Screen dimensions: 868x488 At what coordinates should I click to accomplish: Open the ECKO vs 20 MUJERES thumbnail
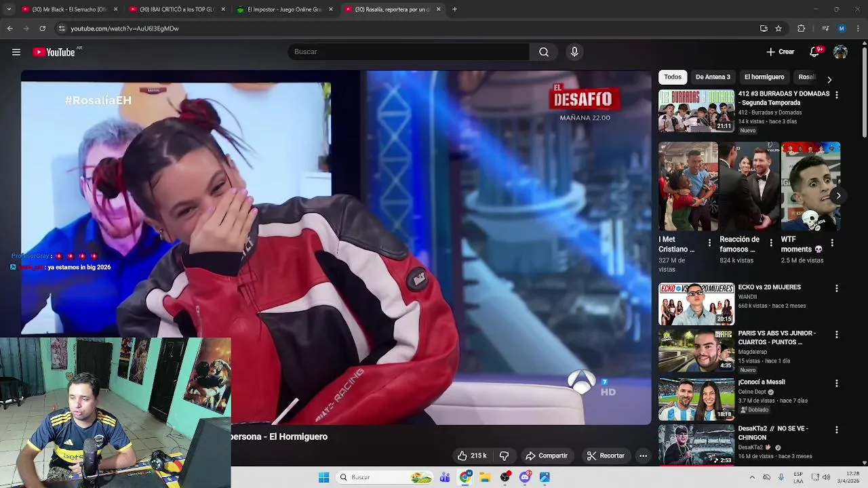[696, 304]
